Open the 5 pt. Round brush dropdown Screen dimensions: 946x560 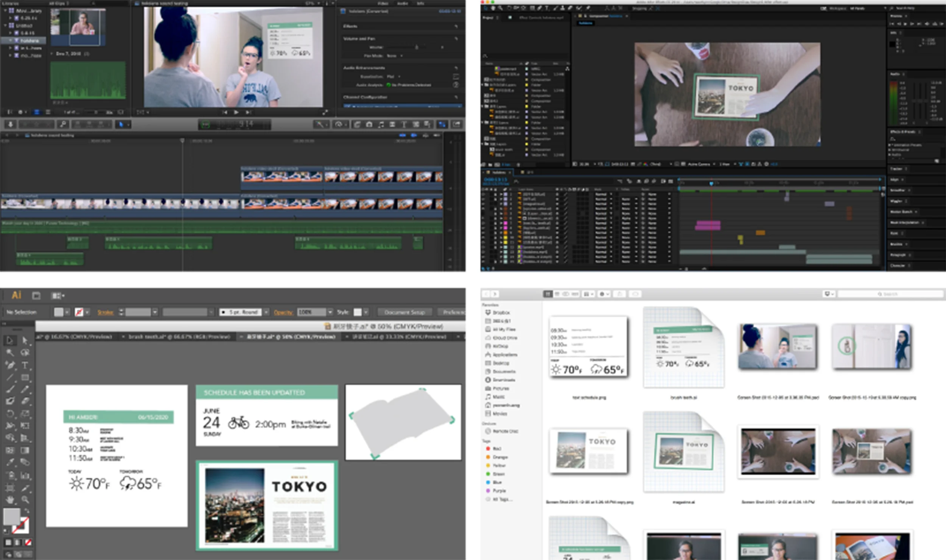tap(266, 312)
